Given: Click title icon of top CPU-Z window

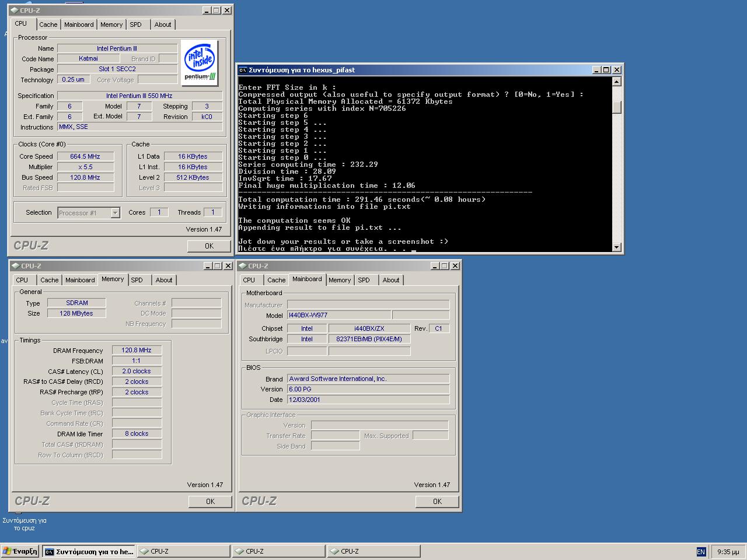Looking at the screenshot, I should pyautogui.click(x=14, y=10).
